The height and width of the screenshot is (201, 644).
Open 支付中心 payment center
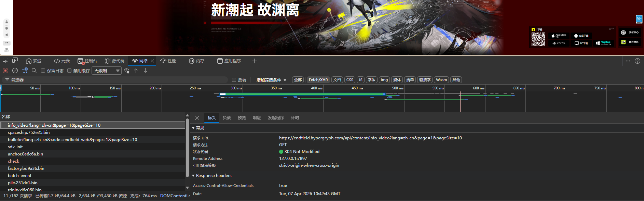[x=630, y=33]
